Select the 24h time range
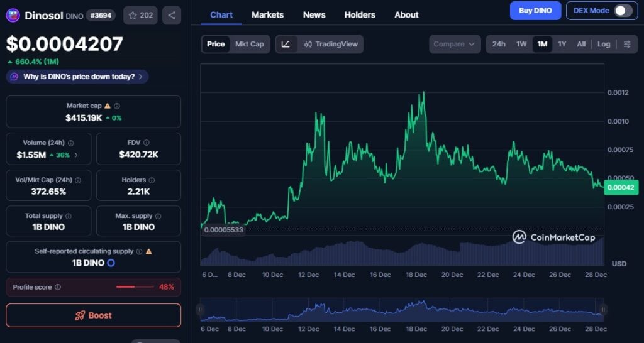Image resolution: width=644 pixels, height=343 pixels. click(499, 44)
